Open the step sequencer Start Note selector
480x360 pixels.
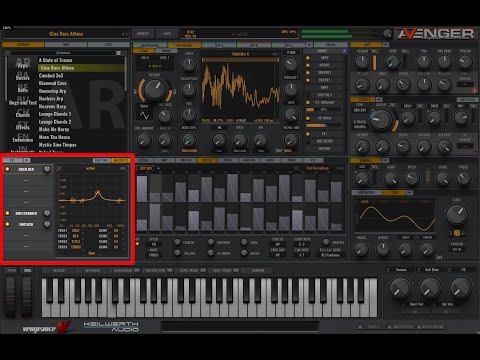coord(302,244)
